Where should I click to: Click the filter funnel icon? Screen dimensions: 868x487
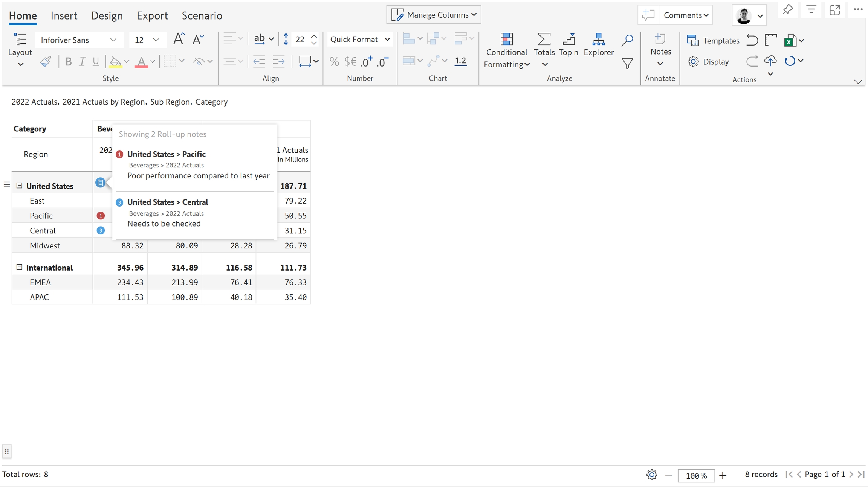[x=627, y=63]
